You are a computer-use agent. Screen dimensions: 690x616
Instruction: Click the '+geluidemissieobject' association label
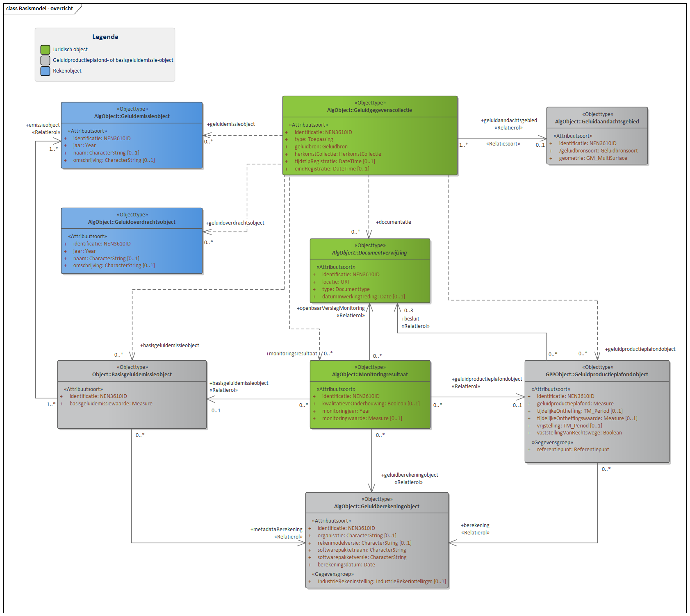pyautogui.click(x=231, y=124)
